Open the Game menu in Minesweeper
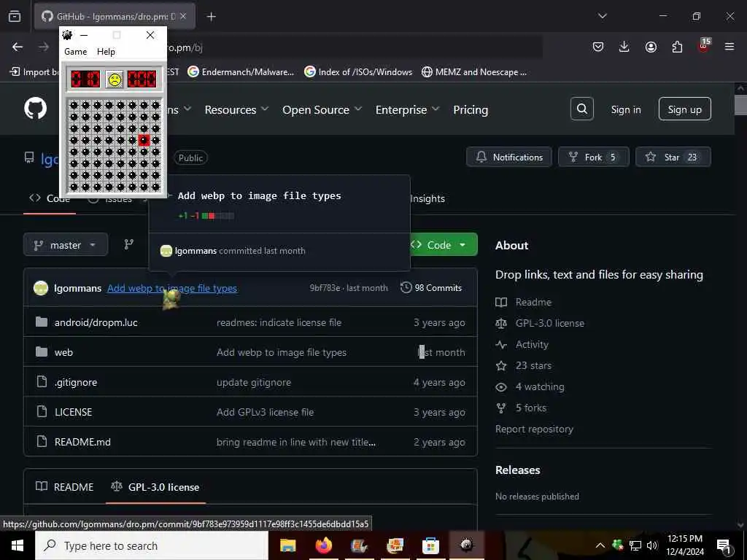This screenshot has height=560, width=747. [x=76, y=52]
